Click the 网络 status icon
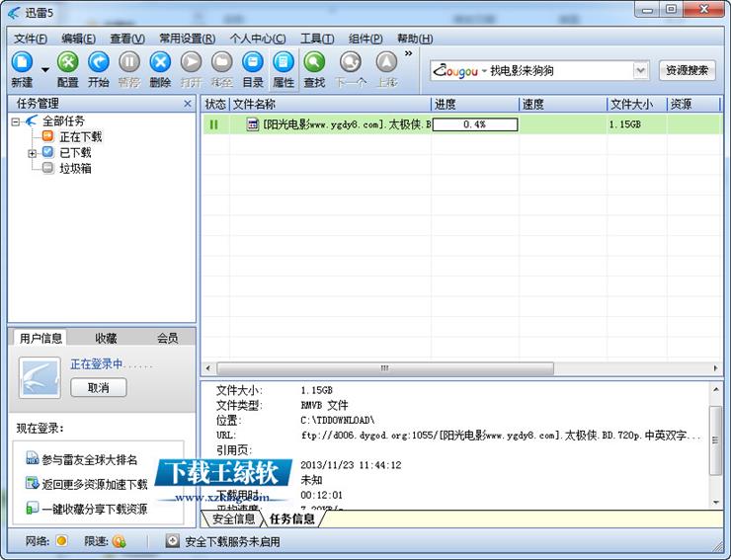The height and width of the screenshot is (560, 731). [x=61, y=541]
